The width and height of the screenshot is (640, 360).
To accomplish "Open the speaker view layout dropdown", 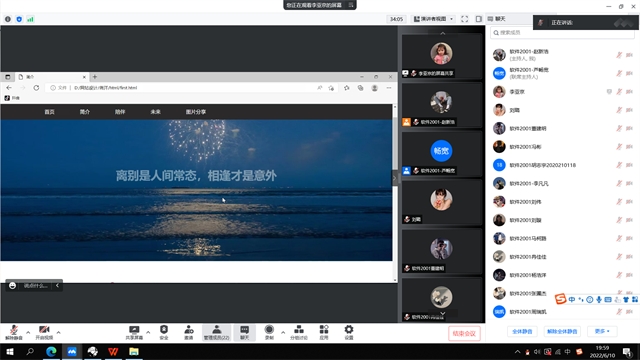I will pyautogui.click(x=433, y=19).
